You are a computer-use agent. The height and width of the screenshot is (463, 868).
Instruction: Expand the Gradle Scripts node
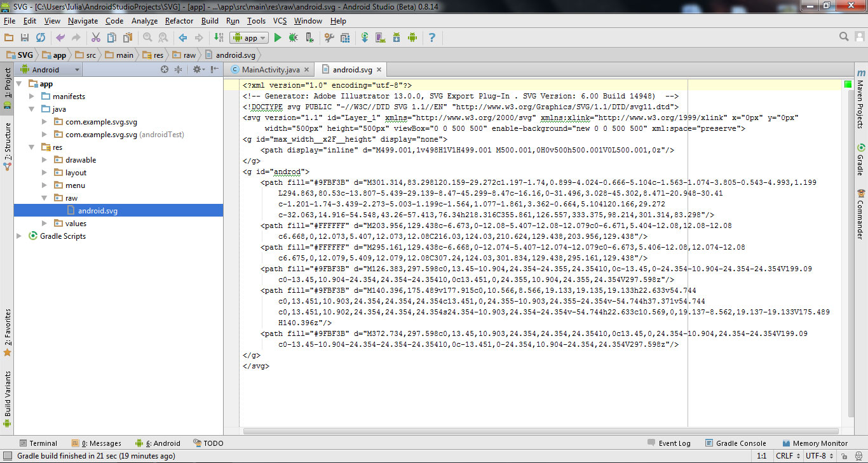pos(20,236)
